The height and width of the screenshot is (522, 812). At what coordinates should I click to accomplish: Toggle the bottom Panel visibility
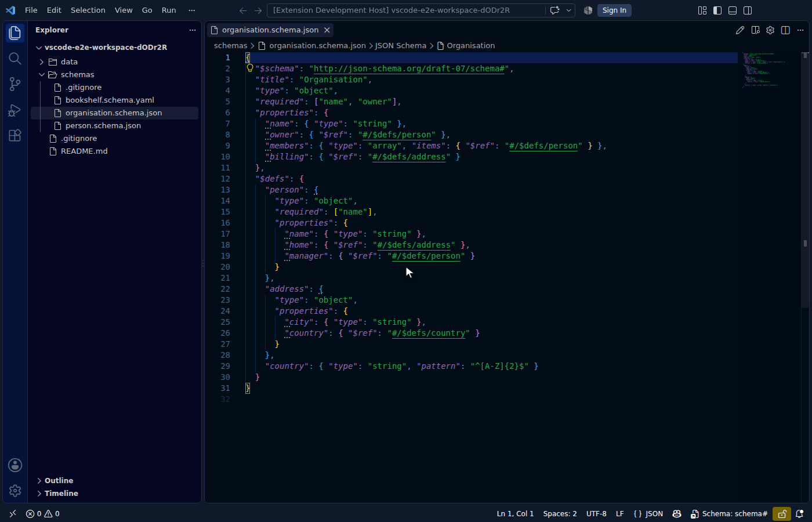point(733,10)
